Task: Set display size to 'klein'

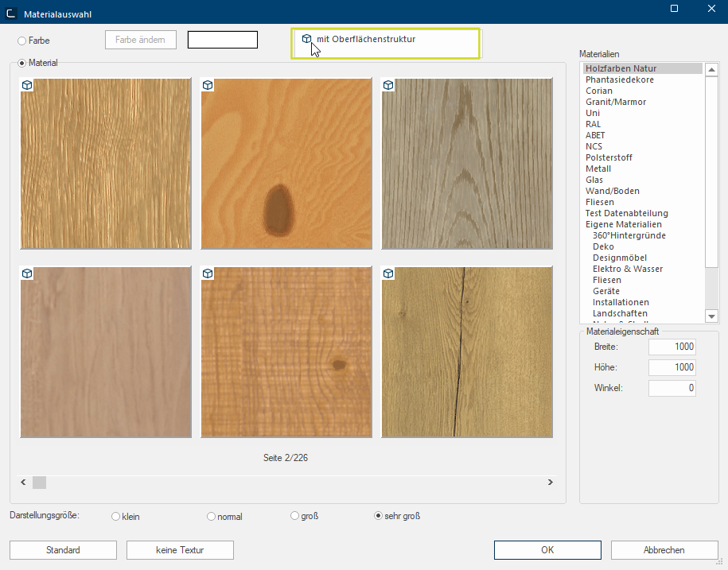Action: click(x=116, y=516)
